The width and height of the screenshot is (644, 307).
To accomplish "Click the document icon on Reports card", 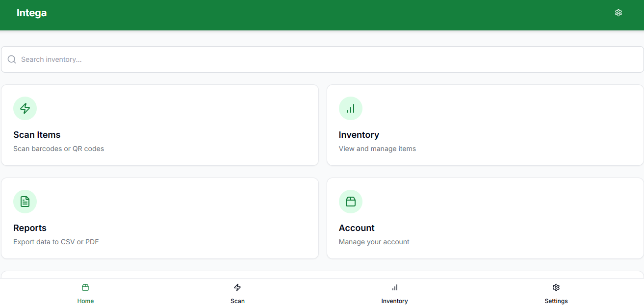I will tap(25, 202).
